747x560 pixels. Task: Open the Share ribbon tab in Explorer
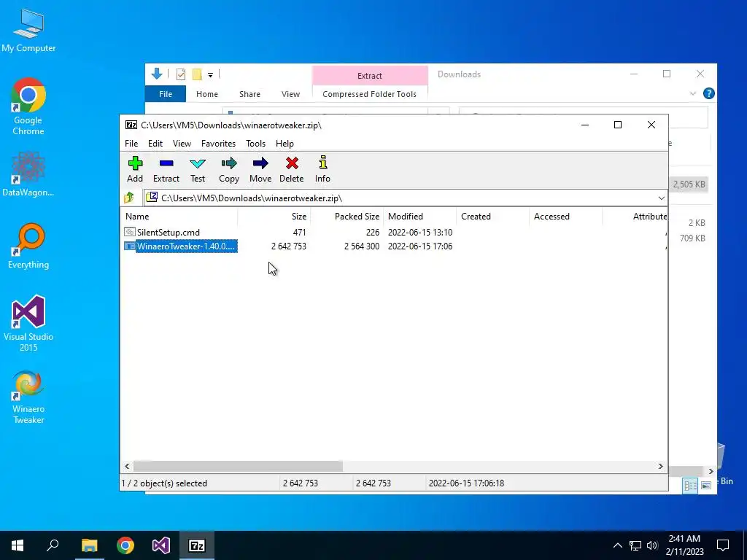[249, 94]
